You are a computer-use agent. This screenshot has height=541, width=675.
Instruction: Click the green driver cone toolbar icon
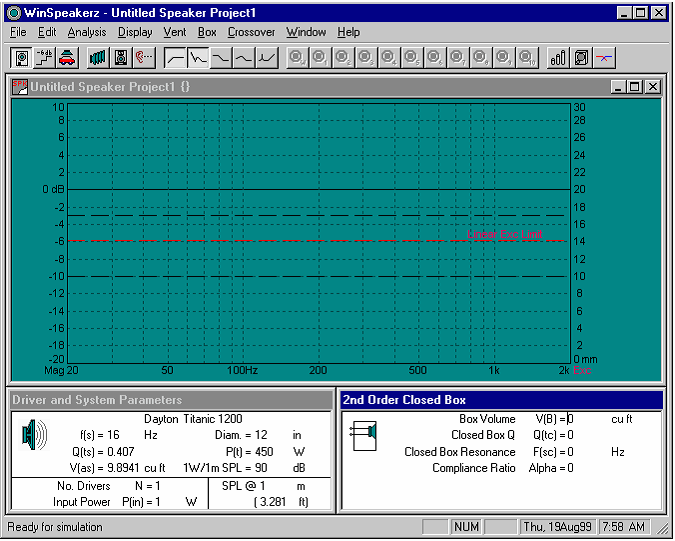(98, 57)
